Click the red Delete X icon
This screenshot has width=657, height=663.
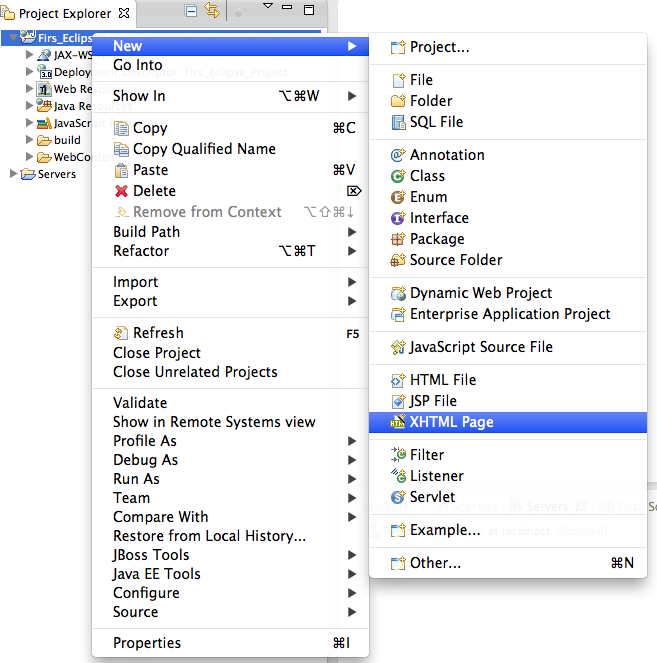(x=121, y=191)
